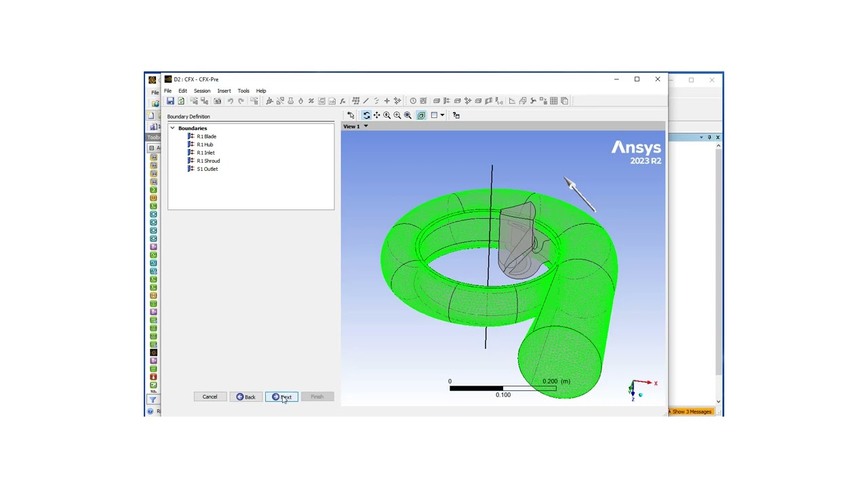Click the Domain insert icon
Screen dimensions: 868x488
[270, 101]
